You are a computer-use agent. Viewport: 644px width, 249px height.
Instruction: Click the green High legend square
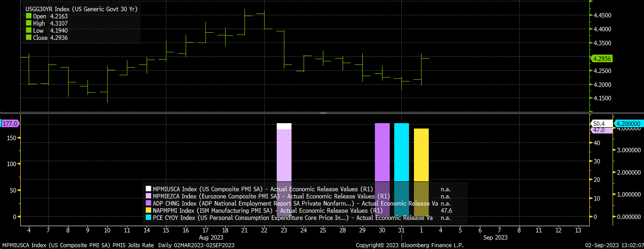tap(29, 23)
